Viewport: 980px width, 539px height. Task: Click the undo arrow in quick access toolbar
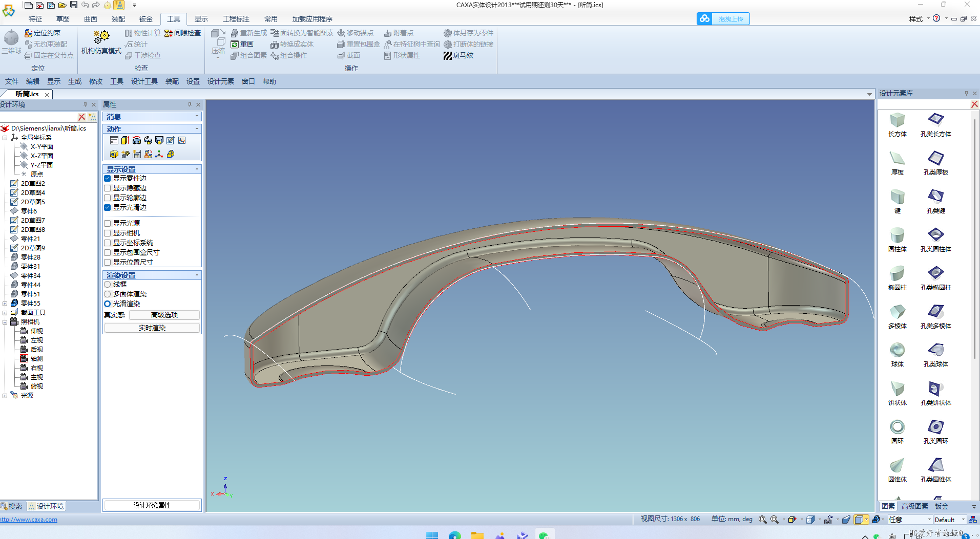85,5
